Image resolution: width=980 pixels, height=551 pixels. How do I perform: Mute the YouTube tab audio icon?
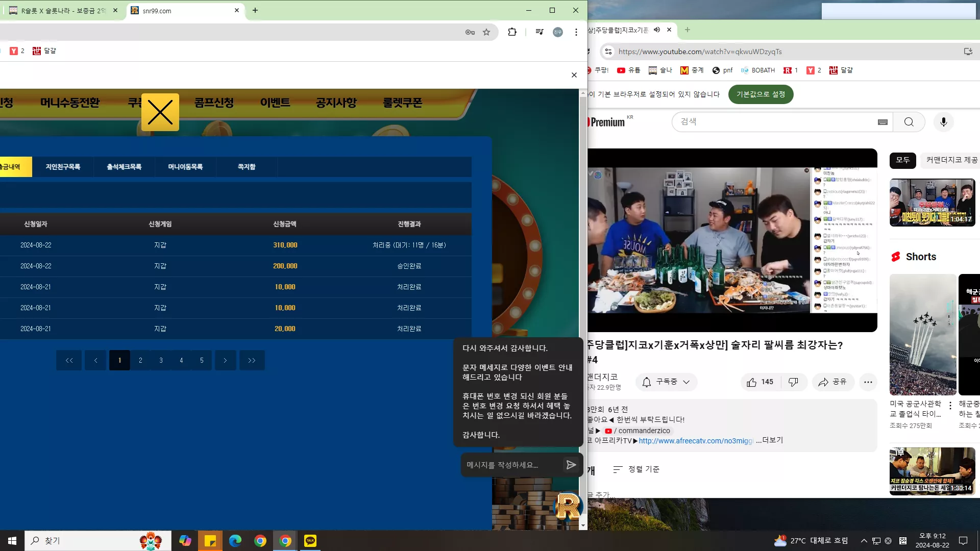coord(657,30)
